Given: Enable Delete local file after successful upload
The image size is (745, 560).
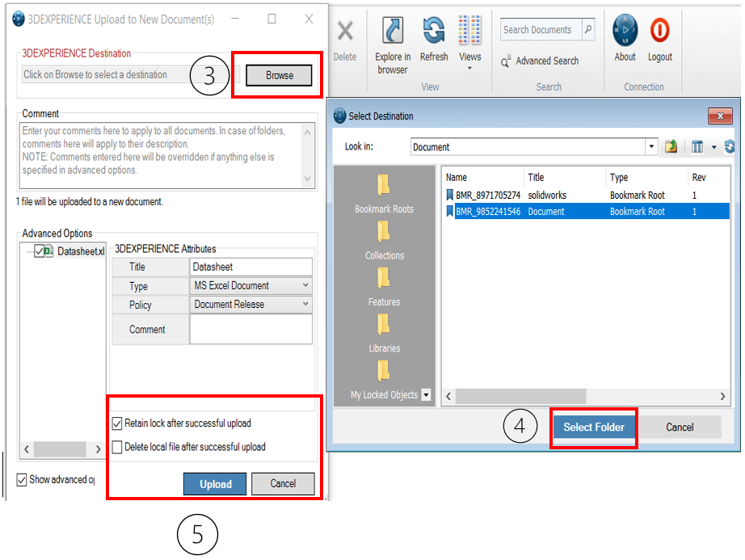Looking at the screenshot, I should coord(117,447).
